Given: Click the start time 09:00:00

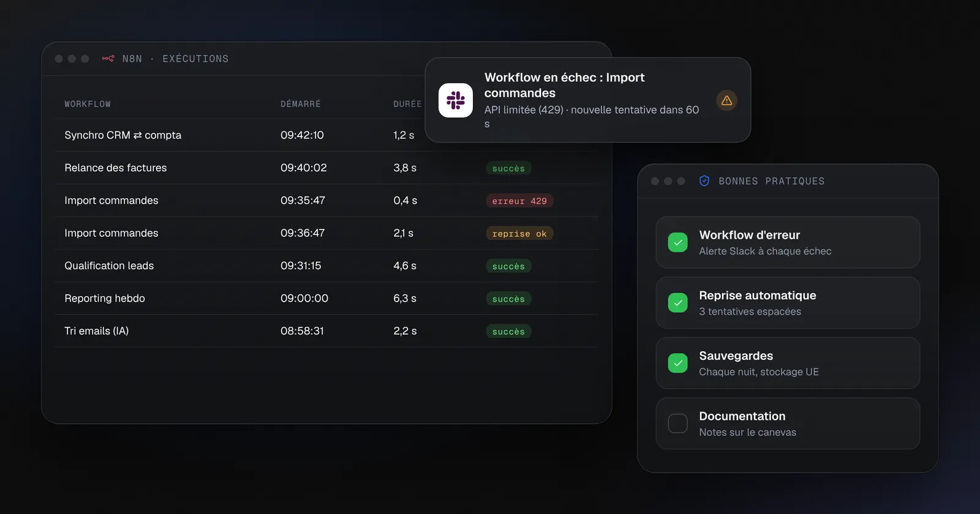Looking at the screenshot, I should (304, 299).
